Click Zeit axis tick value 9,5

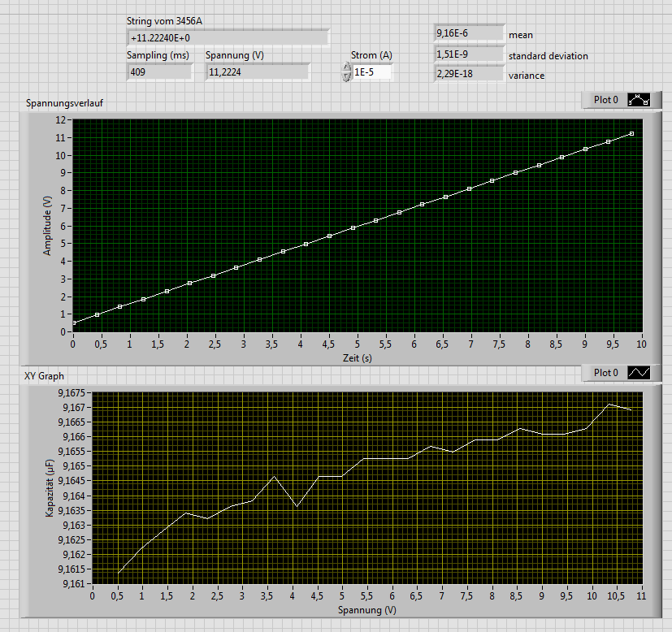tap(613, 344)
